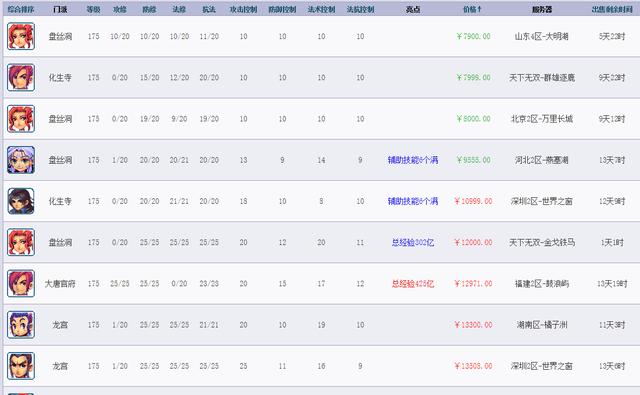Click the 服务器 column header

click(x=542, y=9)
